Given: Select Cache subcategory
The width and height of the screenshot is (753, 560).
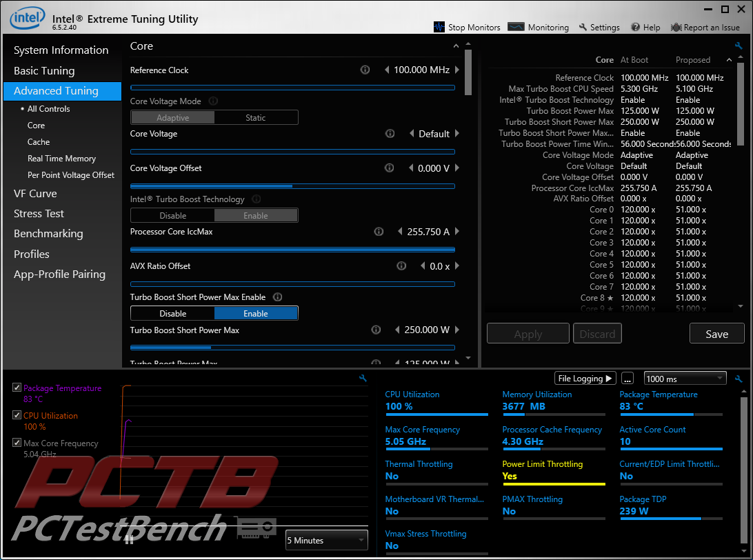Looking at the screenshot, I should click(39, 142).
